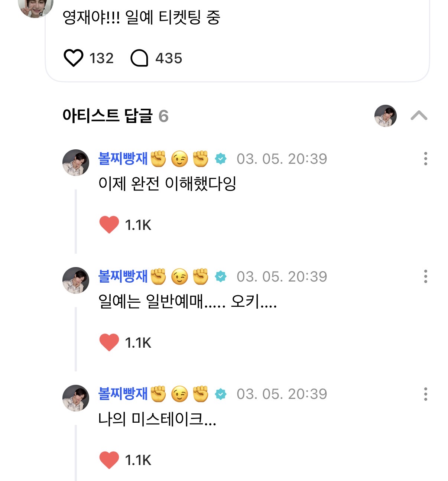The width and height of the screenshot is (448, 481).
Task: Tap the 볼찌빵재 username on the second reply
Action: pos(123,276)
